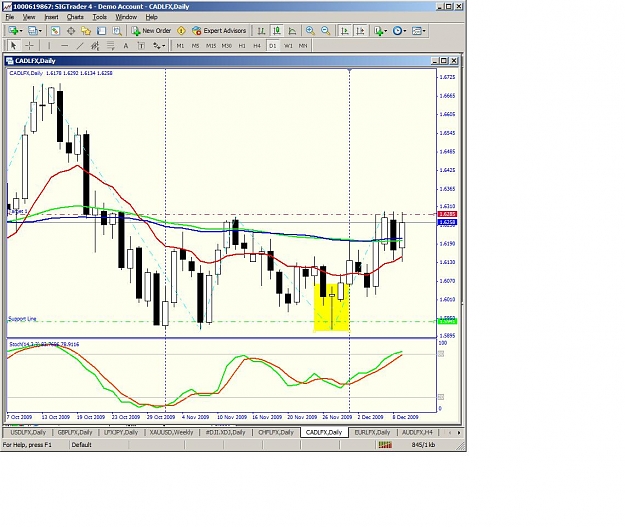Select the Text Label 'T' tool
Image resolution: width=625 pixels, height=527 pixels.
(x=141, y=46)
